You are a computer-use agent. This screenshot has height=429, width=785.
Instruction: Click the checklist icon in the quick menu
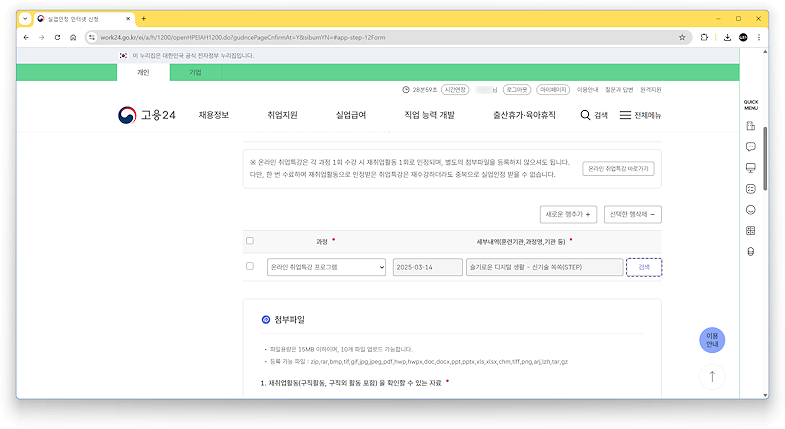[750, 189]
